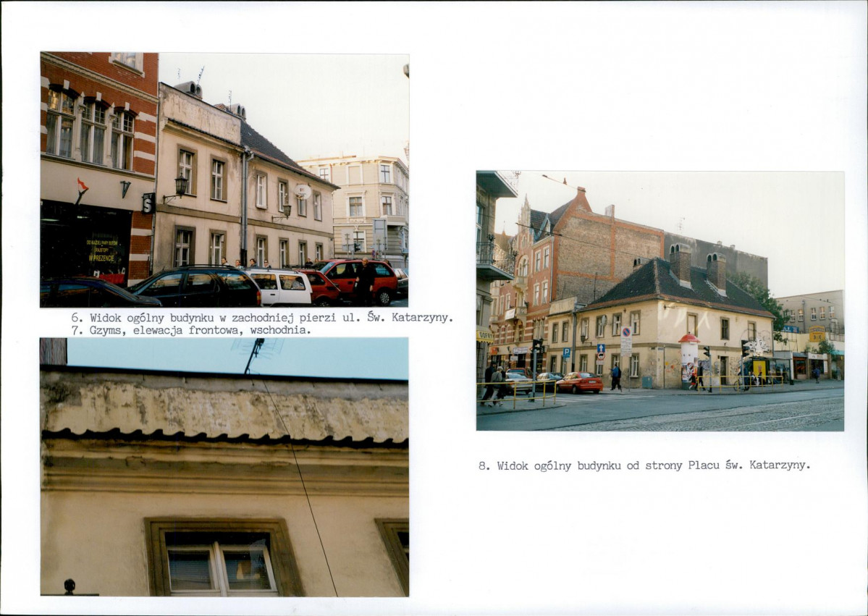This screenshot has width=868, height=616.
Task: Select the satellite dish on the facade
Action: point(303,192)
